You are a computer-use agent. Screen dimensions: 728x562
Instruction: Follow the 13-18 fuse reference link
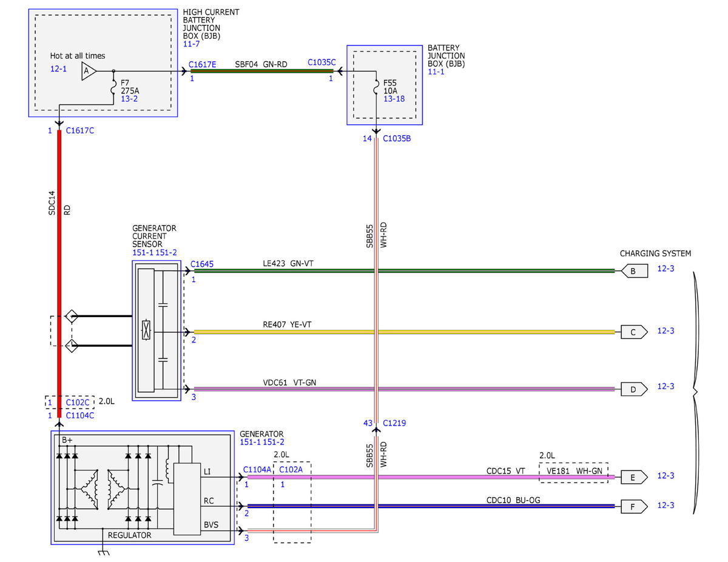pos(394,98)
